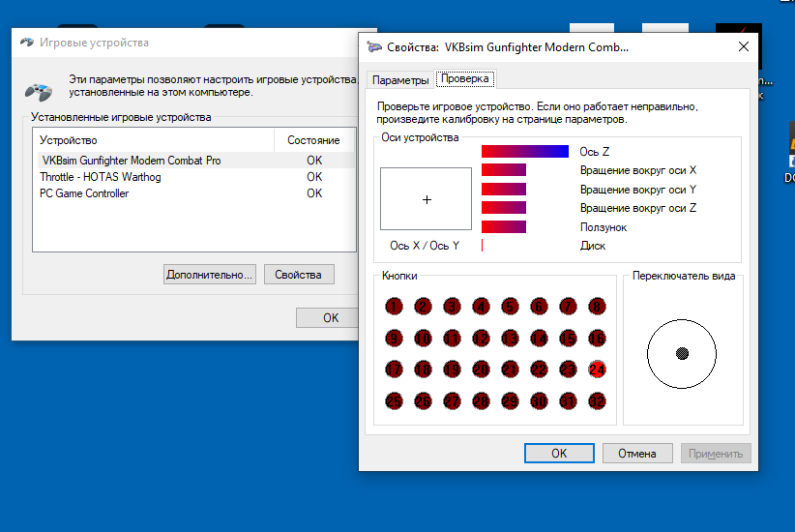
Task: Click the gamepad icon in Игровые устройства title
Action: [27, 43]
